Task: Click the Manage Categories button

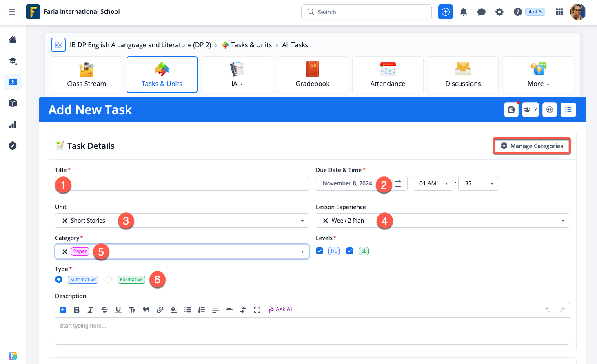Action: pos(532,146)
